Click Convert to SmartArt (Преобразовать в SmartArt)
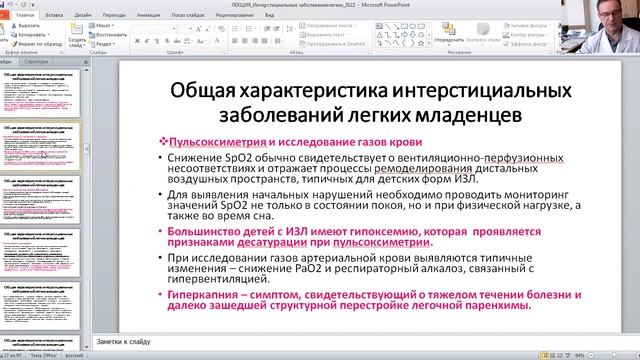This screenshot has height=360, width=640. click(x=333, y=44)
